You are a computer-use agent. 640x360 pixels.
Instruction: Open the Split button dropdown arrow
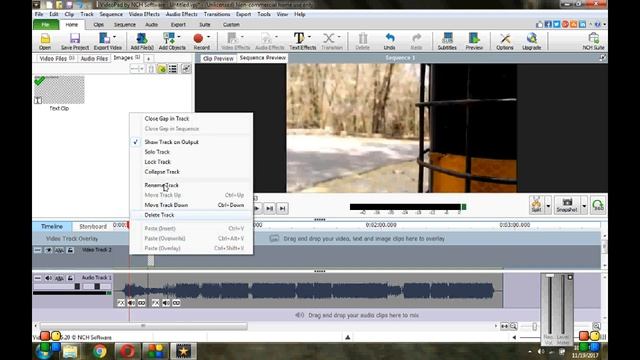pyautogui.click(x=548, y=206)
